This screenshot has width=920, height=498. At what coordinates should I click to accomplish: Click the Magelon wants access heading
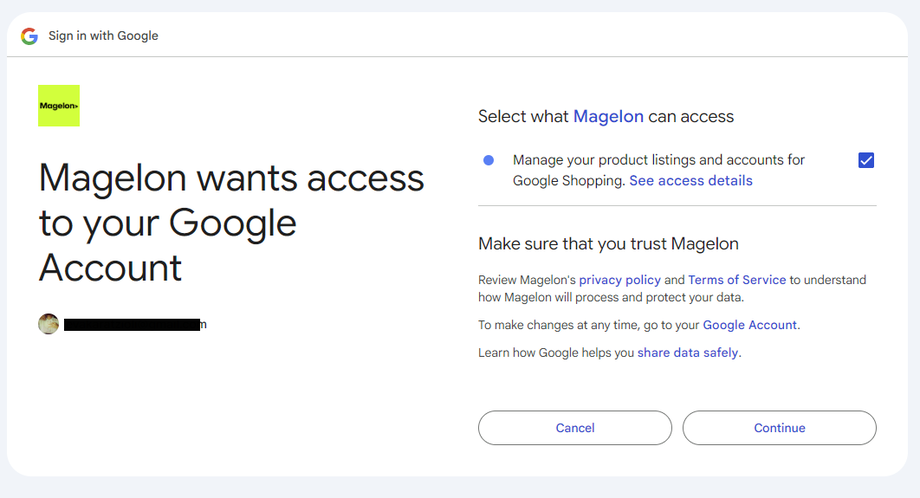[x=231, y=223]
